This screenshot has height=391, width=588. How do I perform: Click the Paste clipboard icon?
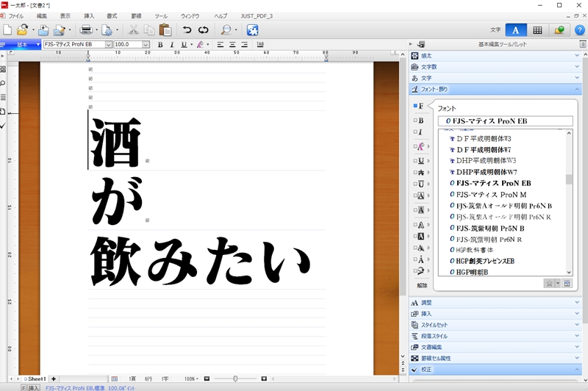click(165, 30)
